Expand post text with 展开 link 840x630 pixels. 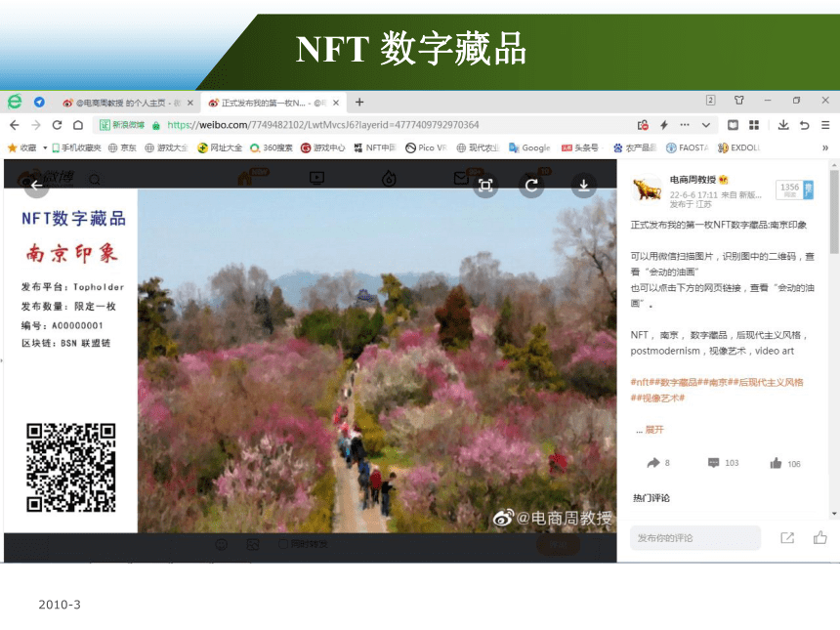[x=654, y=430]
